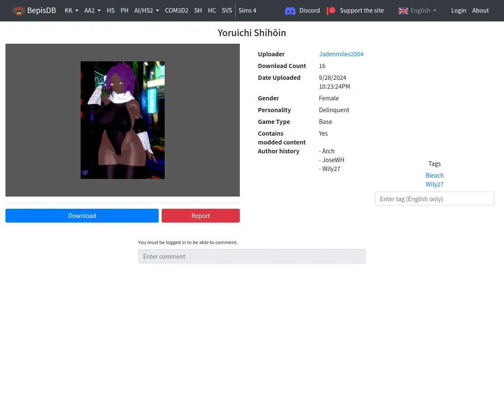Click the Date Uploaded label
Image resolution: width=504 pixels, height=420 pixels.
(279, 78)
